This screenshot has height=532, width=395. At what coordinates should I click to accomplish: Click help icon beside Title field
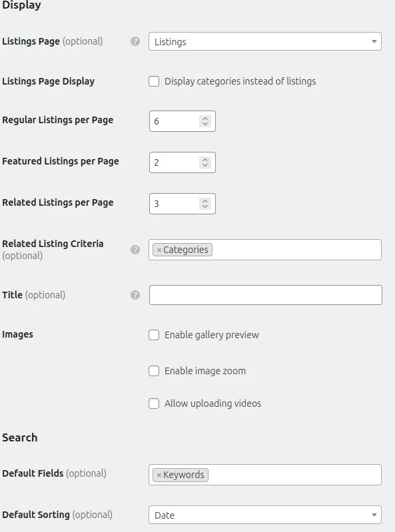point(135,295)
